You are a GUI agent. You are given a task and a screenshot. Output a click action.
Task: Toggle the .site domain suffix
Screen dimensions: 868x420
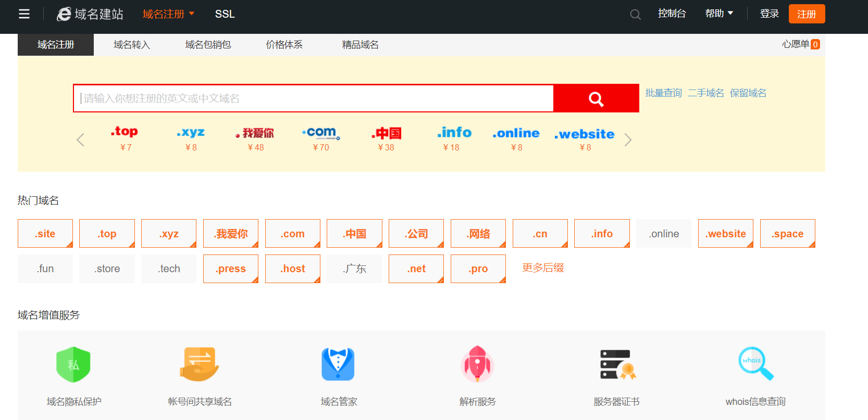pyautogui.click(x=45, y=234)
